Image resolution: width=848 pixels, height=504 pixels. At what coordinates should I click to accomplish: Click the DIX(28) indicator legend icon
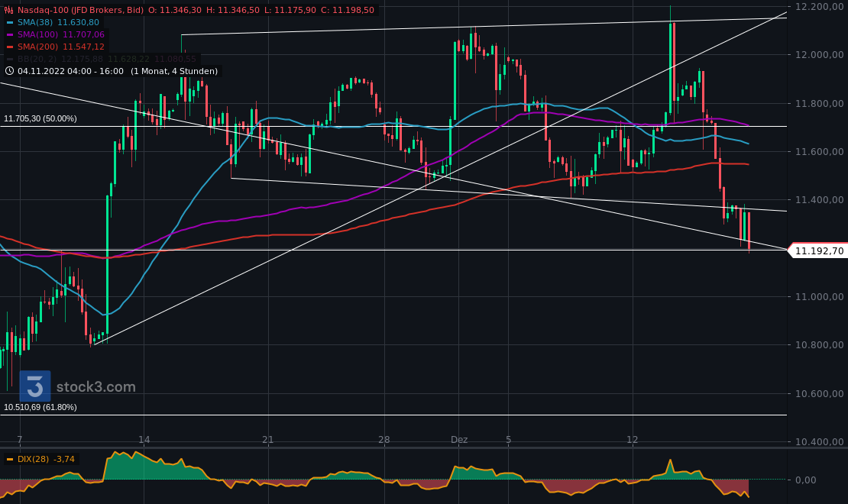coord(10,459)
